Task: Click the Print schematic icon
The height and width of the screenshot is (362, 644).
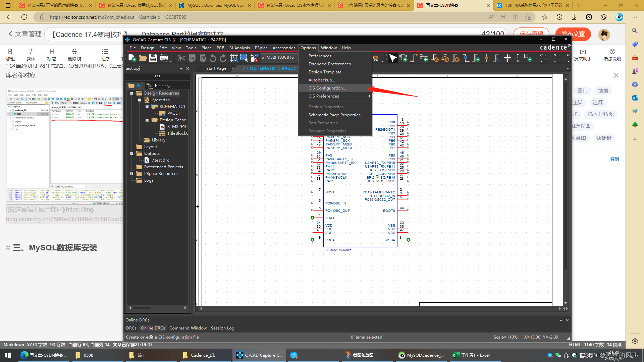Action: pos(164,58)
